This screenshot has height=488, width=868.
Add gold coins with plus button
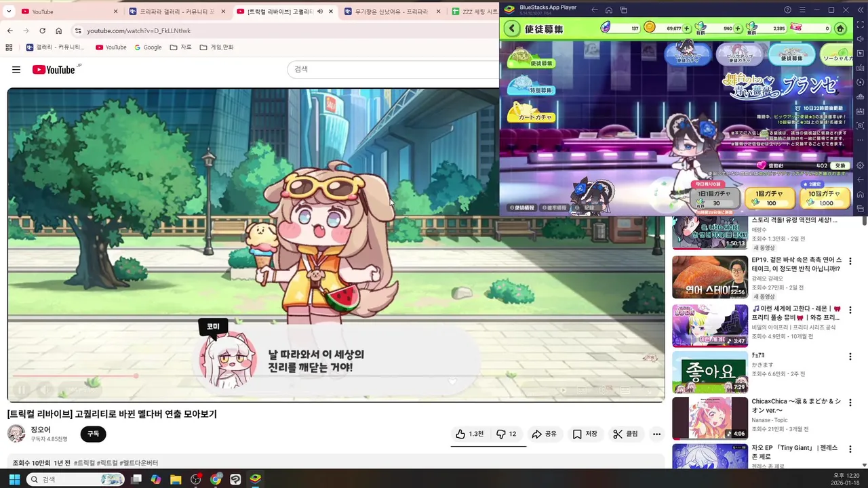click(x=687, y=28)
